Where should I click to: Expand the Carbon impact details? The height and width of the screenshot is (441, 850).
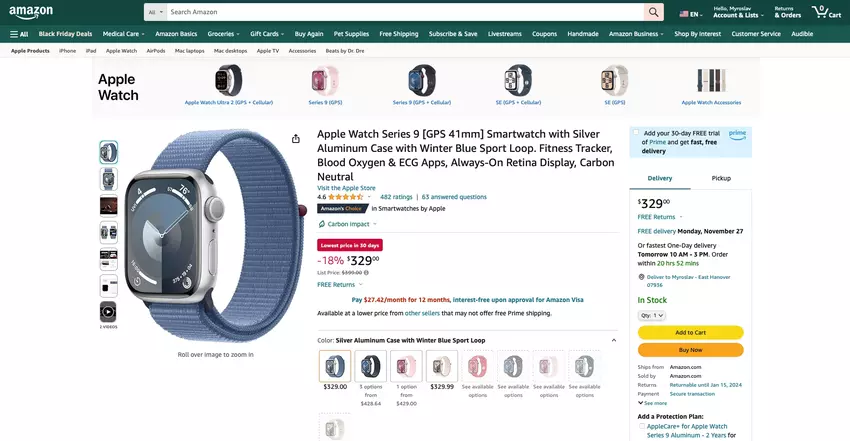click(x=348, y=224)
